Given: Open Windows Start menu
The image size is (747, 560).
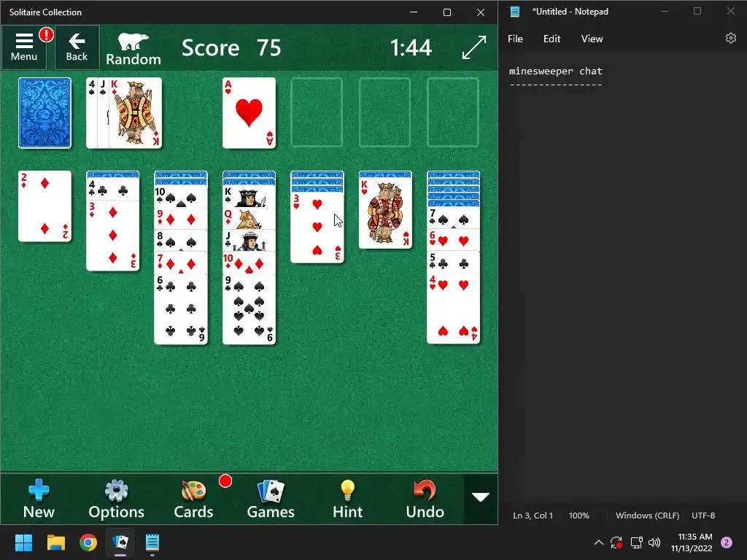Looking at the screenshot, I should [x=23, y=542].
